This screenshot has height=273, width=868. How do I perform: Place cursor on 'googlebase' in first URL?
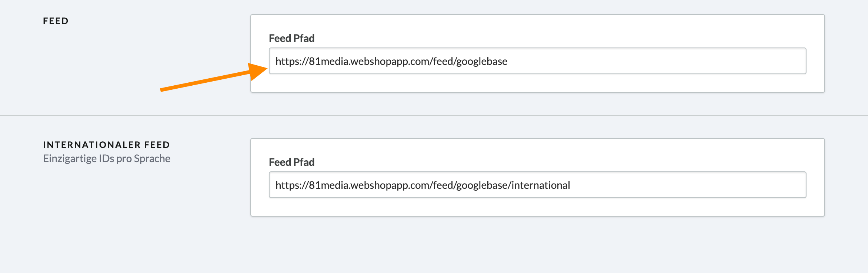482,62
